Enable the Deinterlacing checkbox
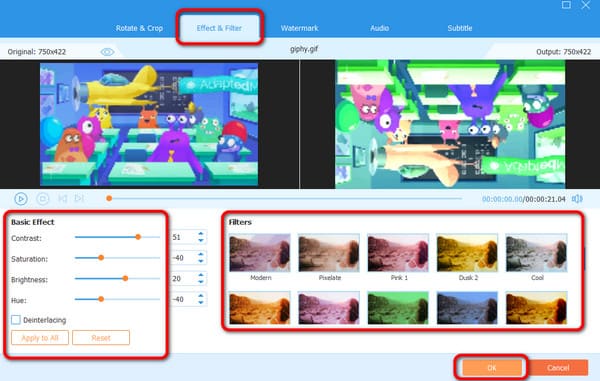Screen dimensions: 600x381 point(16,320)
